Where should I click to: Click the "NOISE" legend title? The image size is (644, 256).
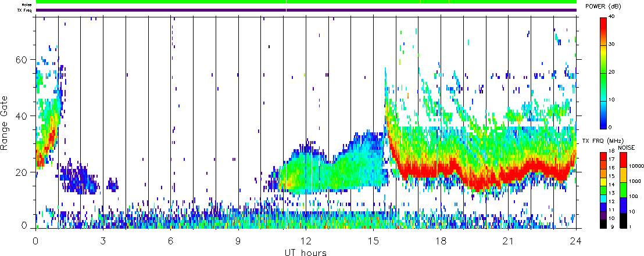pyautogui.click(x=628, y=147)
